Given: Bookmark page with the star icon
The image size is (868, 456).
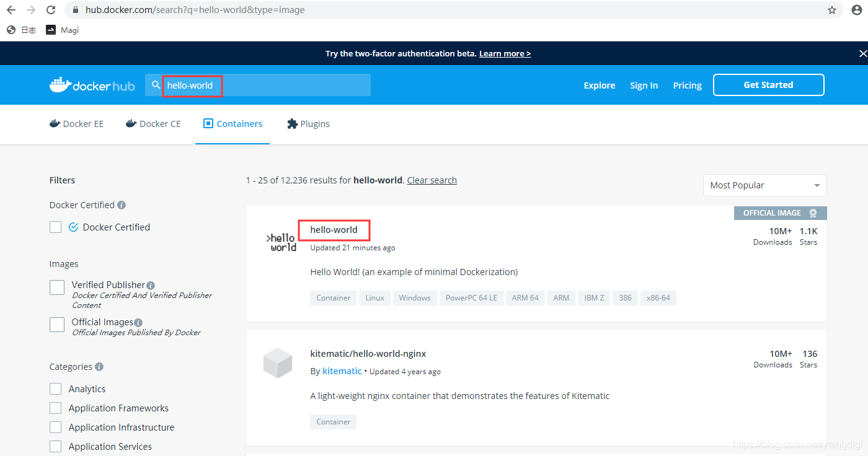Looking at the screenshot, I should 832,10.
